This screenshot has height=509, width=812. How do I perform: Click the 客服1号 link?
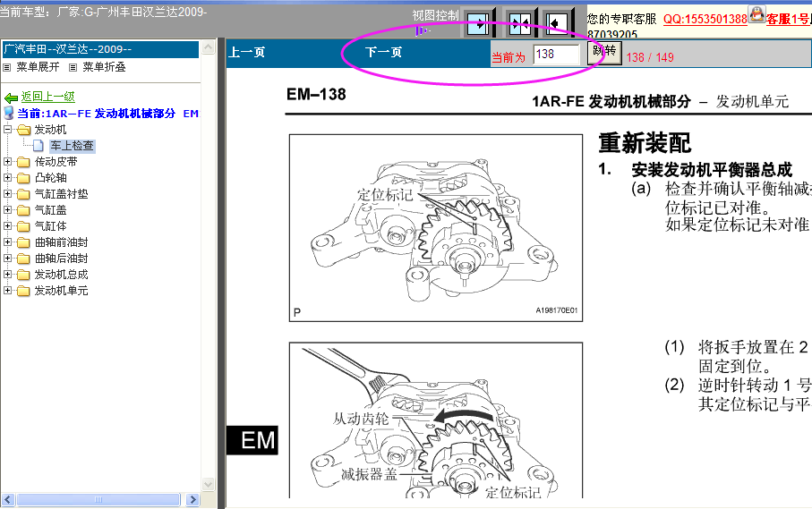789,19
